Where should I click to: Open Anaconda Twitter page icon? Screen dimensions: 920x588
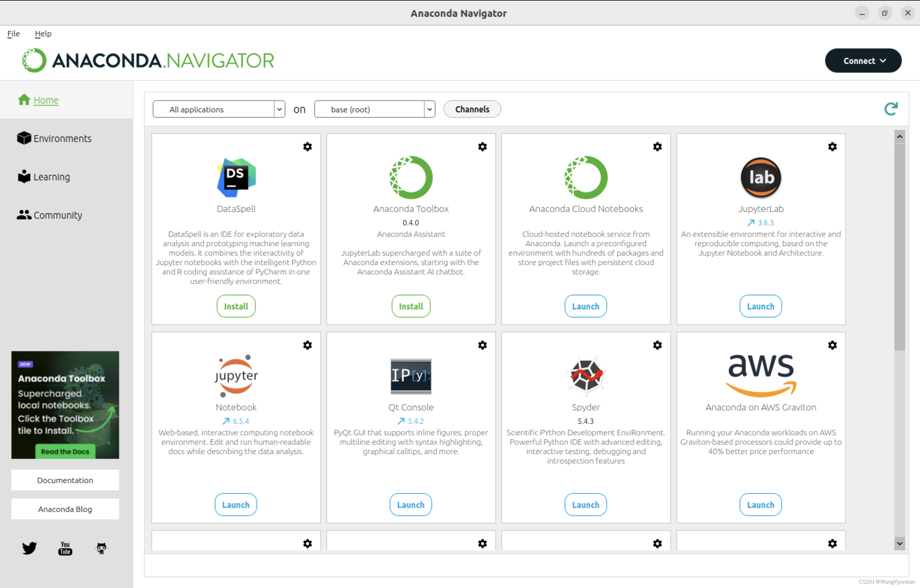point(29,548)
